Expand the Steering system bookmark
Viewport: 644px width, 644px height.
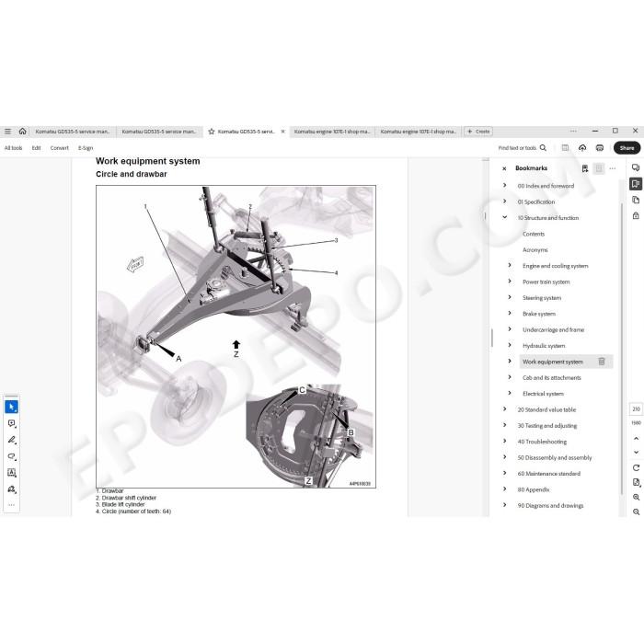coord(510,297)
